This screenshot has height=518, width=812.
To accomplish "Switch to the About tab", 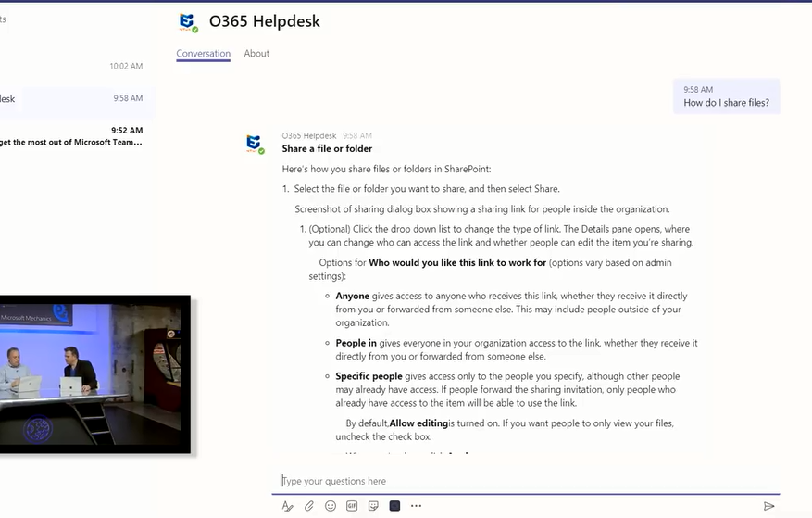I will [x=256, y=54].
